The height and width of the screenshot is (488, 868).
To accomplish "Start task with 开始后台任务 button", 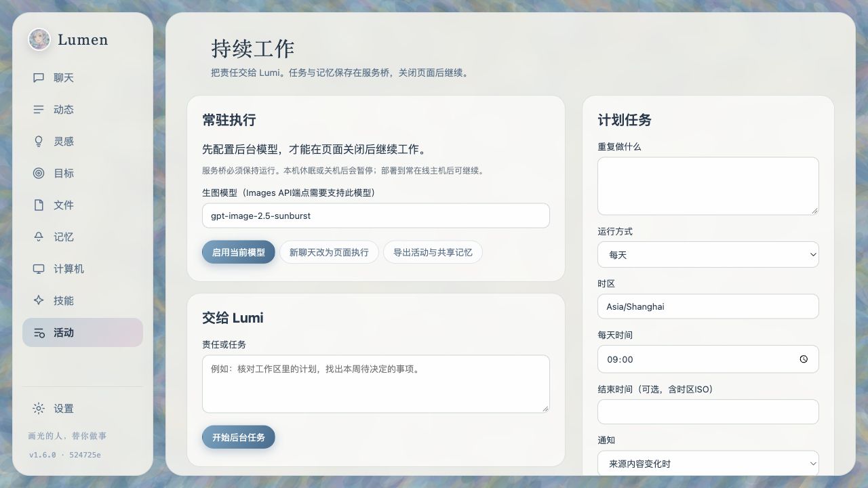I will 239,438.
